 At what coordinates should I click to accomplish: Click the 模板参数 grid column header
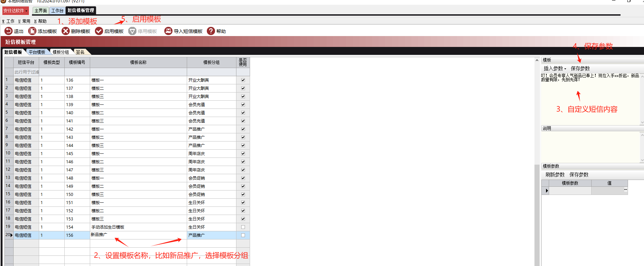click(570, 183)
